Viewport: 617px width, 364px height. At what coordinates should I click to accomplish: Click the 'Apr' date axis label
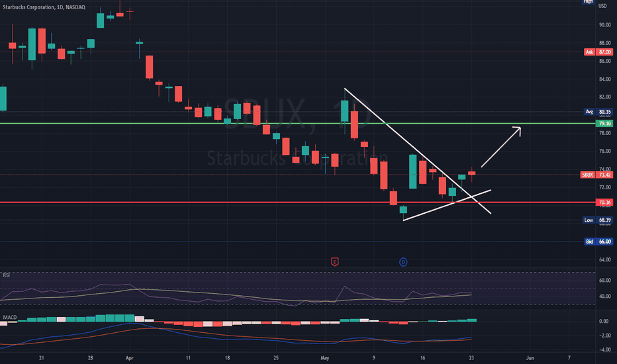point(130,358)
